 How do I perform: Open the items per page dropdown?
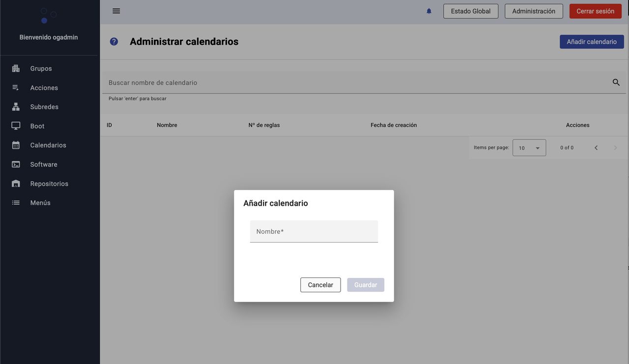point(529,148)
